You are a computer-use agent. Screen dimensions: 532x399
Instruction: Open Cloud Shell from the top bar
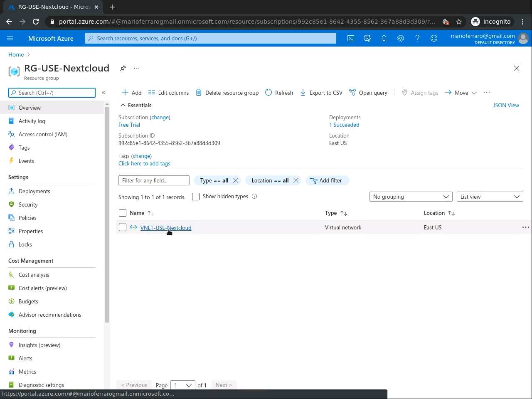pyautogui.click(x=351, y=38)
